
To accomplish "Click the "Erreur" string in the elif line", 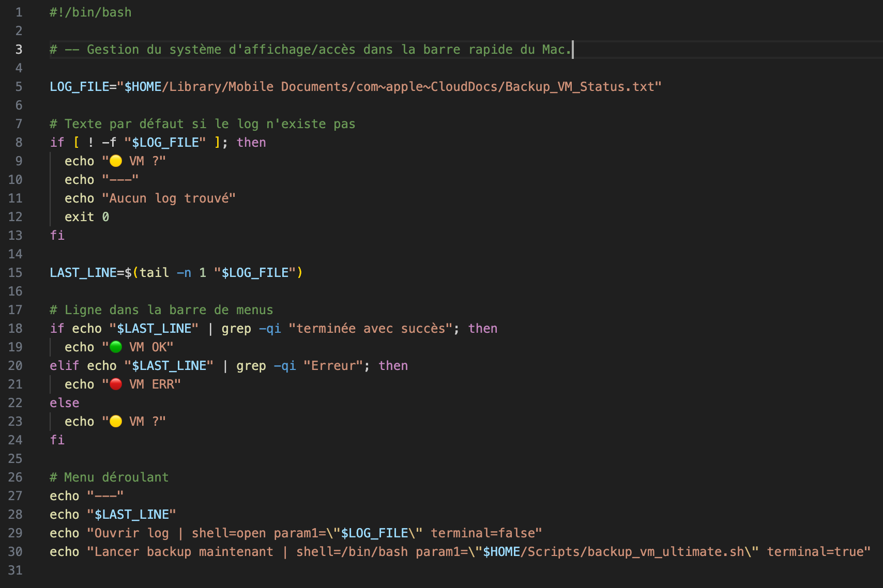I will tap(333, 366).
